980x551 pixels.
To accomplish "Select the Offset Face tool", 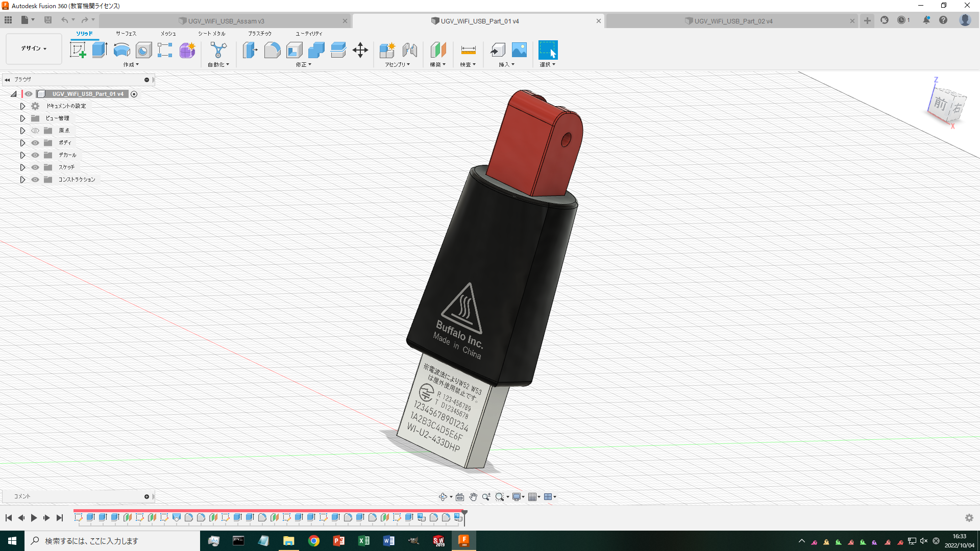I will 338,50.
